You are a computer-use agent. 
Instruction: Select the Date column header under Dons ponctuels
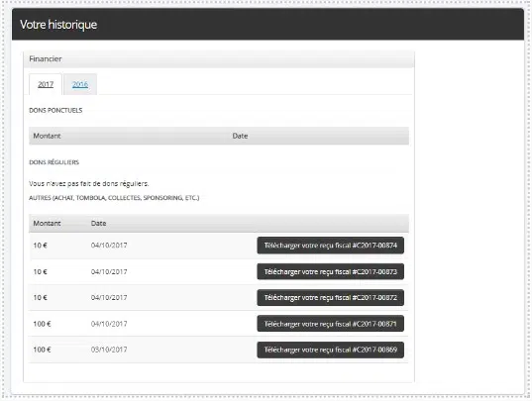(x=240, y=136)
